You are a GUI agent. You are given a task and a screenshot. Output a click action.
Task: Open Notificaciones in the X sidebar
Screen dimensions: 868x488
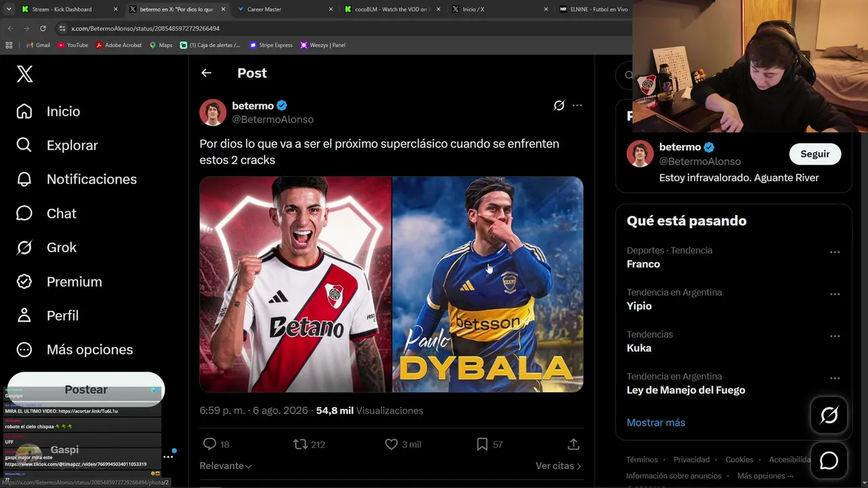[77, 179]
